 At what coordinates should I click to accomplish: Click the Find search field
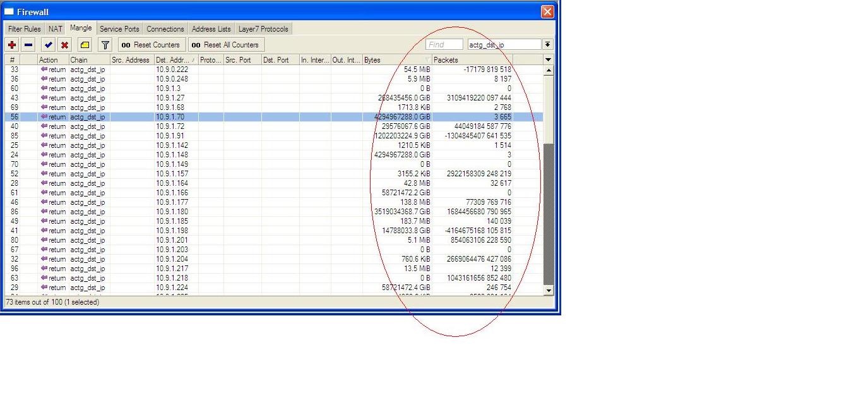pos(444,45)
